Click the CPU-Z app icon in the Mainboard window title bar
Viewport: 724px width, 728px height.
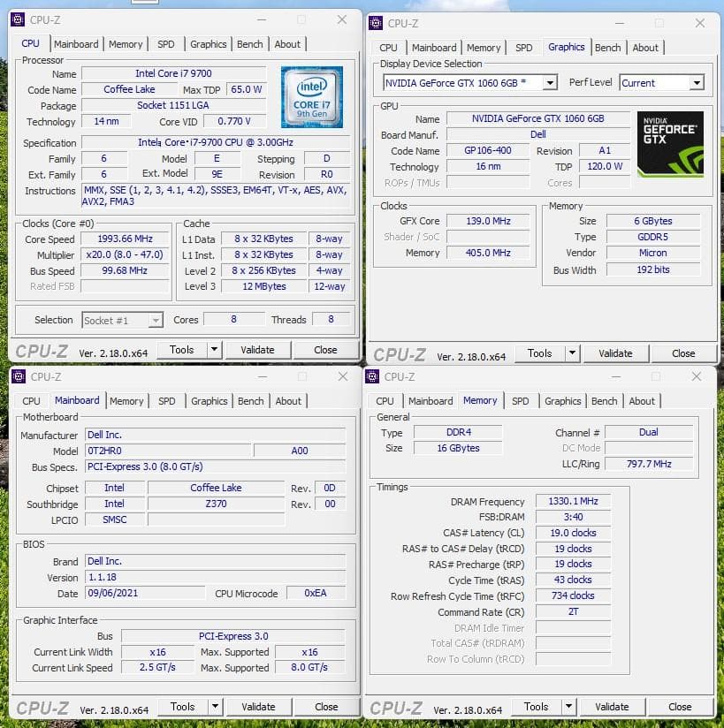[19, 376]
